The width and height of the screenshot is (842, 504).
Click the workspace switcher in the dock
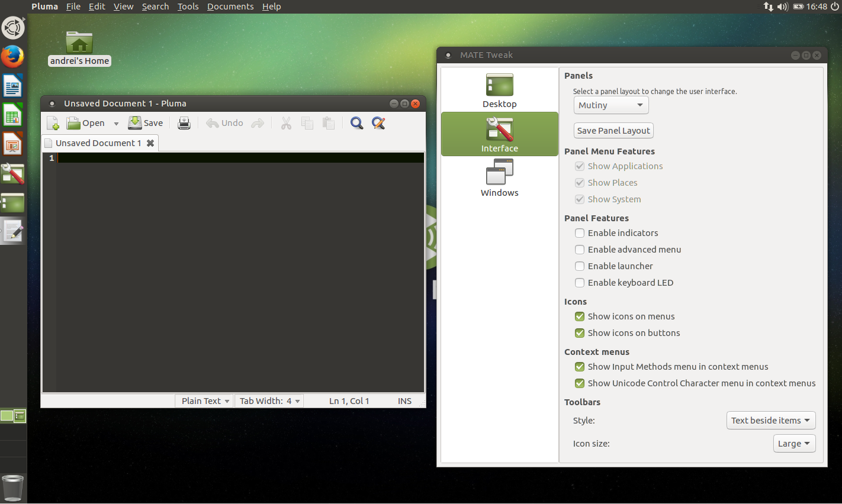[x=13, y=416]
